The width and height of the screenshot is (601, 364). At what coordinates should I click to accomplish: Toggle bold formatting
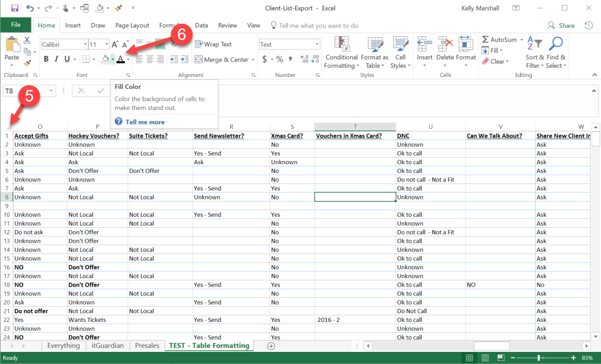point(46,59)
